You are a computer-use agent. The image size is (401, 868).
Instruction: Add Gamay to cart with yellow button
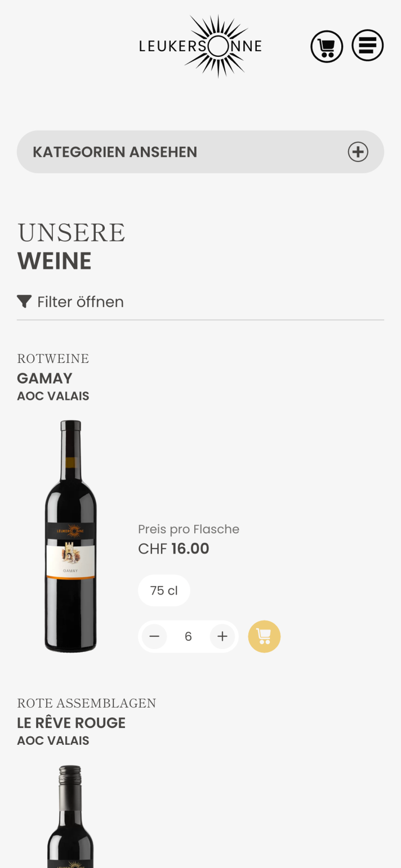click(264, 636)
